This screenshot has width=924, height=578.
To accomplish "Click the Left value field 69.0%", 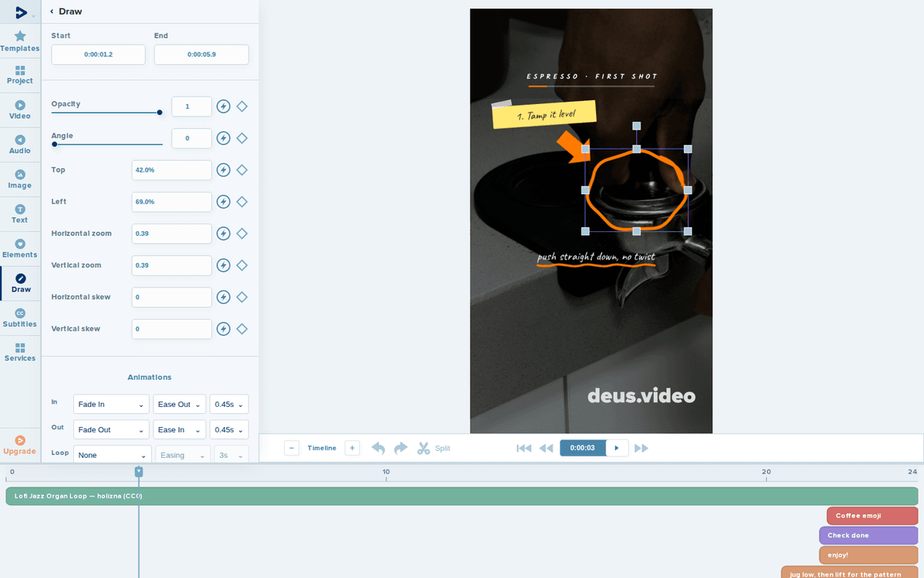I will 172,202.
